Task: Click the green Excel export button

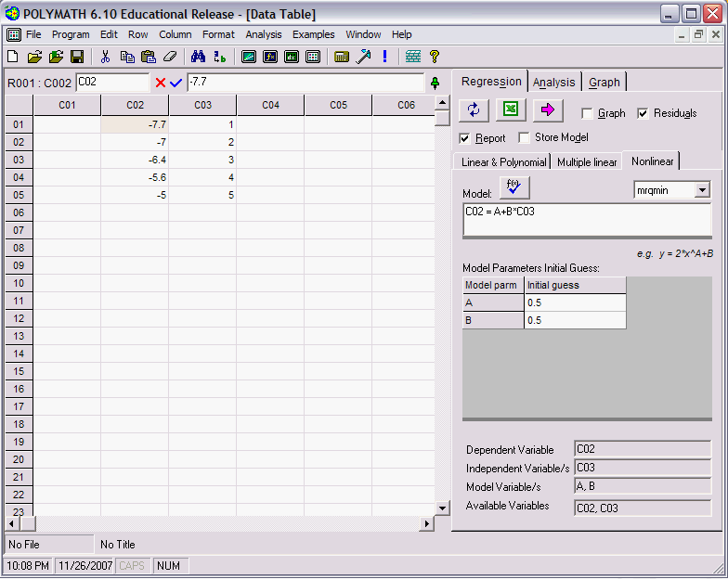Action: [510, 110]
